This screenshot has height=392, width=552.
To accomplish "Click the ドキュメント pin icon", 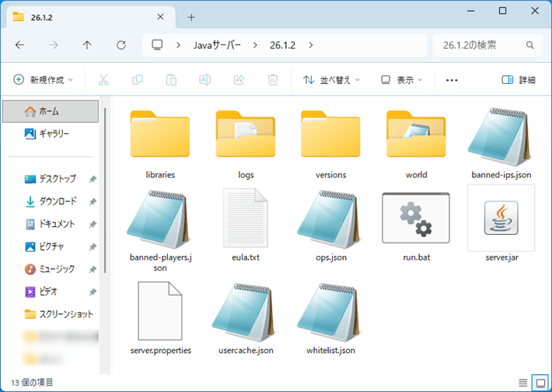I will 93,224.
